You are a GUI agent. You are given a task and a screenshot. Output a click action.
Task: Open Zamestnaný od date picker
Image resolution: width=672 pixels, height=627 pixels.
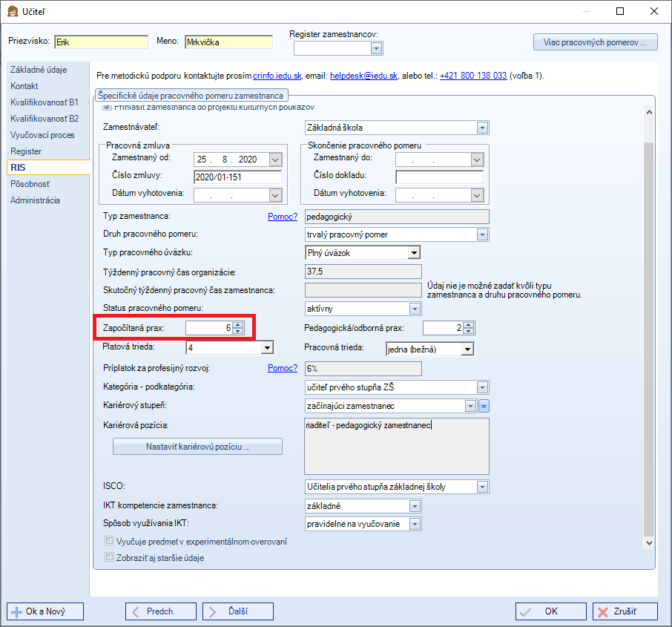275,160
